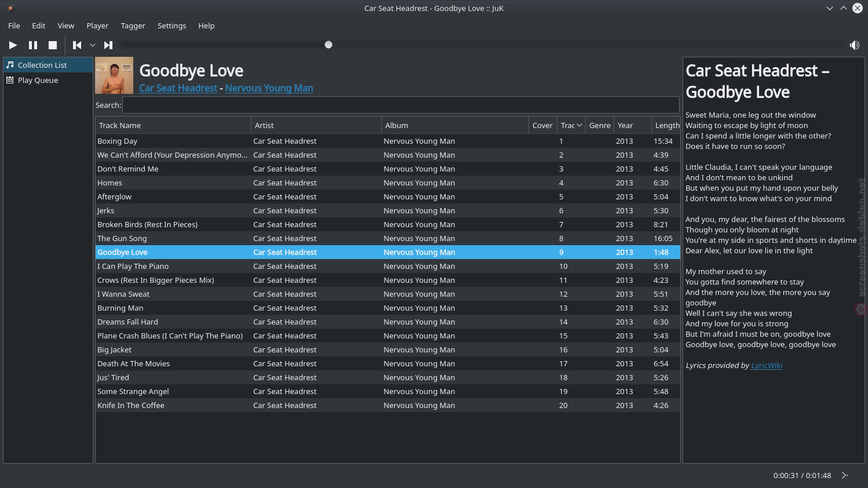Open the Edit menu
Viewport: 868px width, 488px height.
coord(39,26)
